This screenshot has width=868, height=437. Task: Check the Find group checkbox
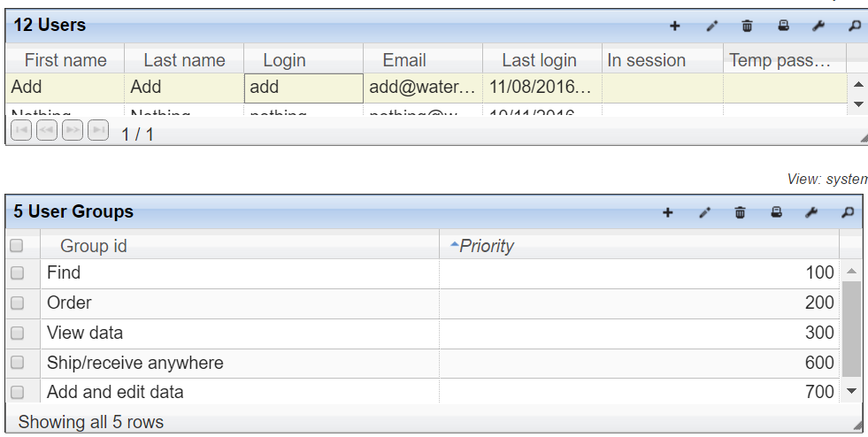coord(17,272)
